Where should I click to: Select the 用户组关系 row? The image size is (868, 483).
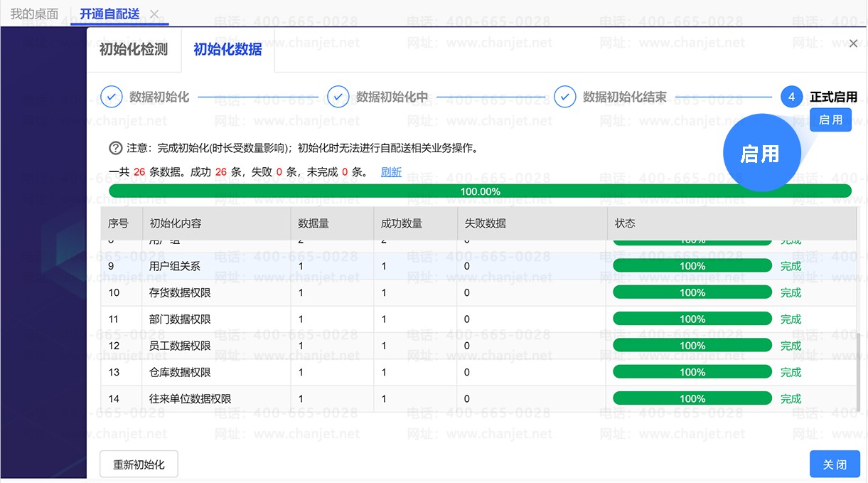click(x=175, y=266)
